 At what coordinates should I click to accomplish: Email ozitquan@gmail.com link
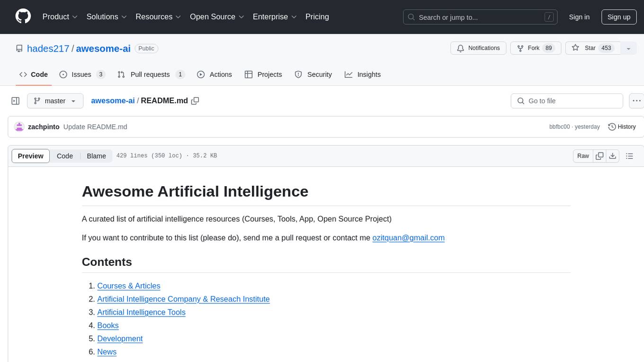click(409, 238)
